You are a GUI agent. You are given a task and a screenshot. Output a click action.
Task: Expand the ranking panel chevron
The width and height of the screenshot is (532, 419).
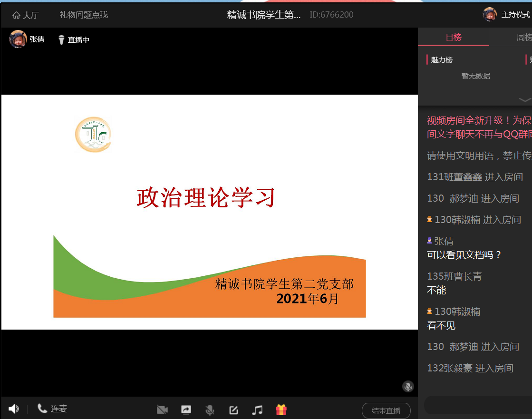(525, 100)
